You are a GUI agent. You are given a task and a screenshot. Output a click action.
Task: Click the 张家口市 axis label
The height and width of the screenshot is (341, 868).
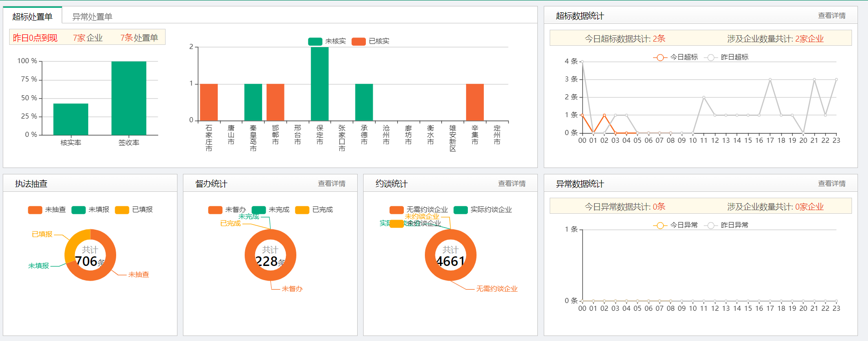(x=342, y=138)
